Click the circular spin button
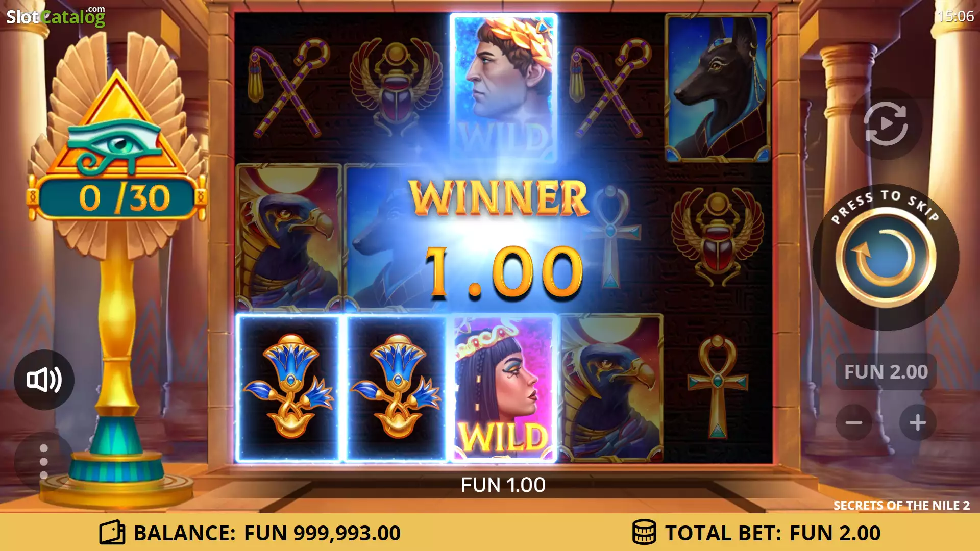Viewport: 980px width, 551px height. tap(886, 258)
